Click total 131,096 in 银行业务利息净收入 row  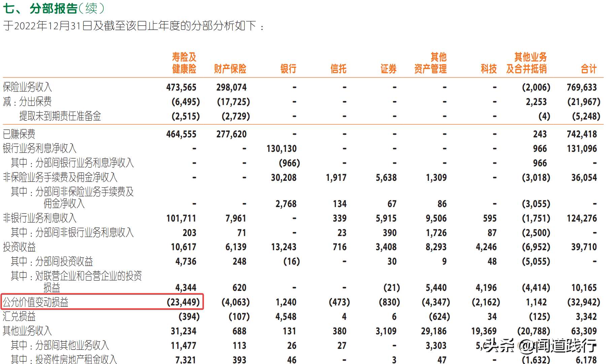(582, 148)
